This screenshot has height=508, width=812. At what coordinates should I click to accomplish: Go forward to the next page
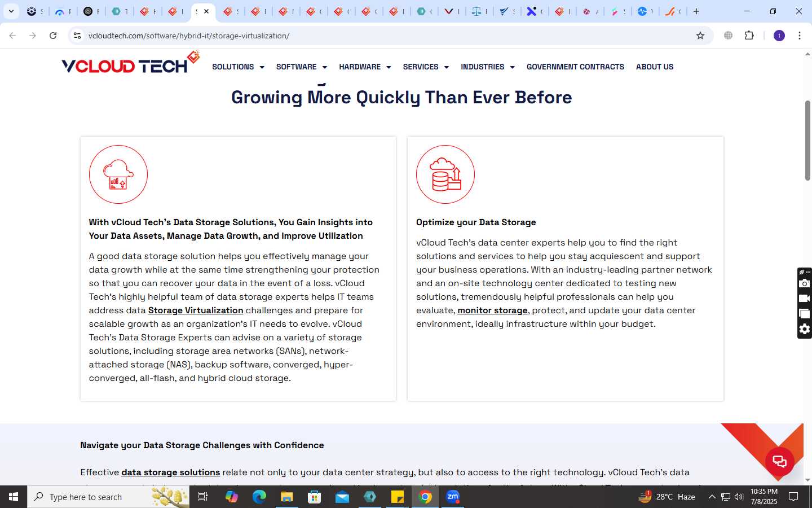click(33, 36)
